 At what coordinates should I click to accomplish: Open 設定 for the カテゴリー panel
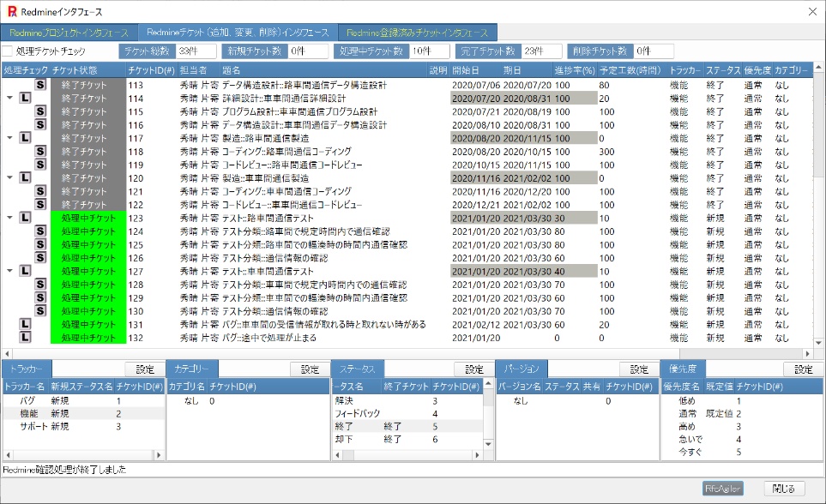click(310, 369)
